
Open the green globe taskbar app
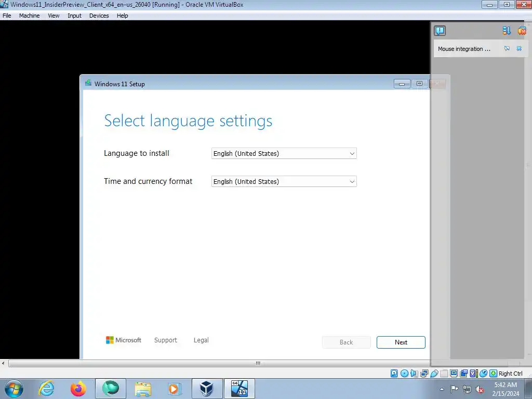click(x=111, y=389)
